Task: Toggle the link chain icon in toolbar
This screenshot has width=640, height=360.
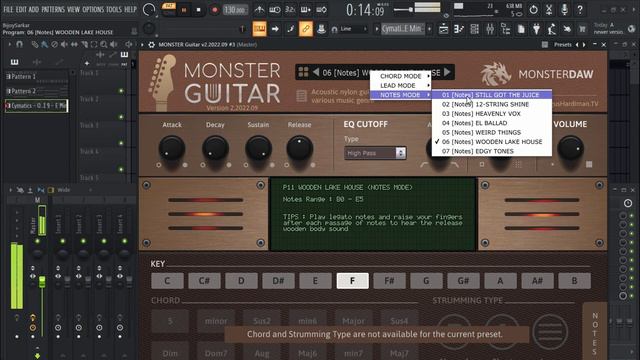Action: pos(306,29)
